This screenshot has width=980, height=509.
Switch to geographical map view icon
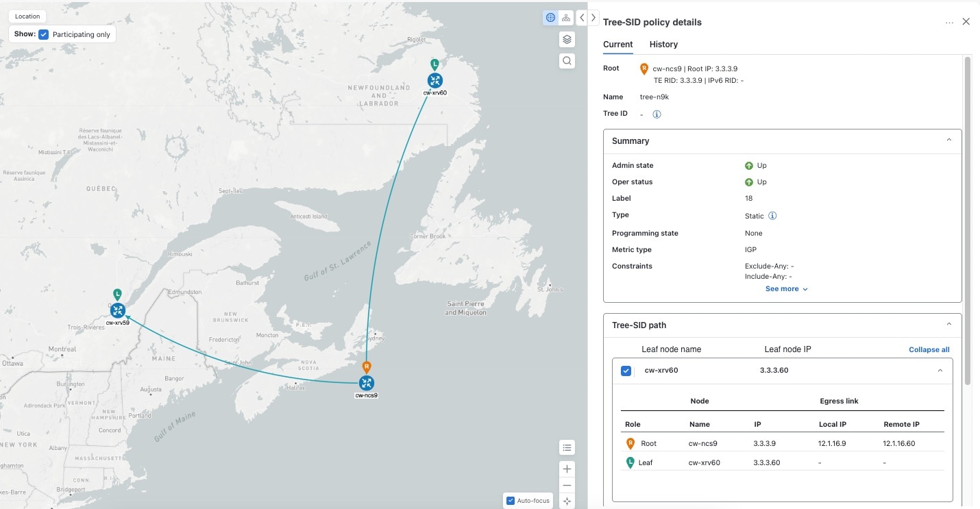(550, 18)
